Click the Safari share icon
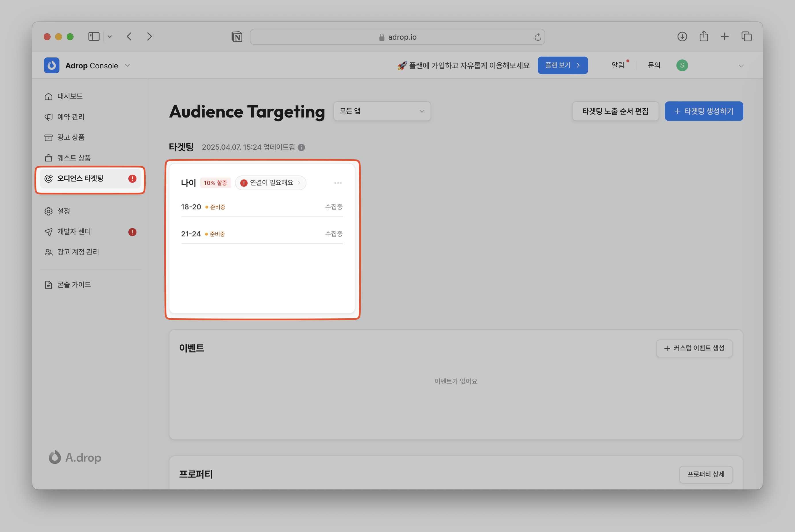The width and height of the screenshot is (795, 532). point(704,36)
